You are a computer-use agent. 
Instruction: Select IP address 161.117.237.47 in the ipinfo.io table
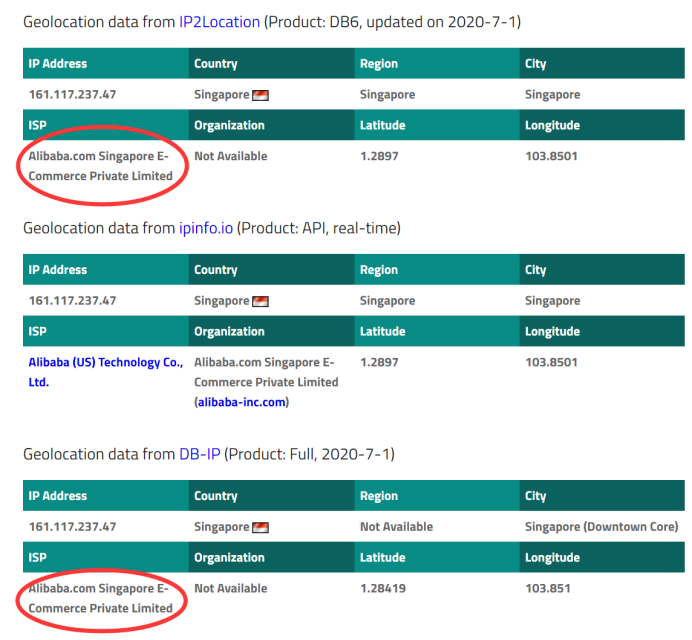pos(72,301)
